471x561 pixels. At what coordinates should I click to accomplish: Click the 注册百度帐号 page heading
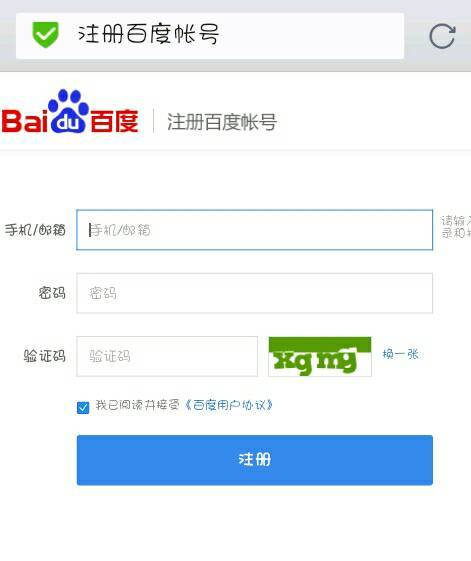tap(222, 122)
